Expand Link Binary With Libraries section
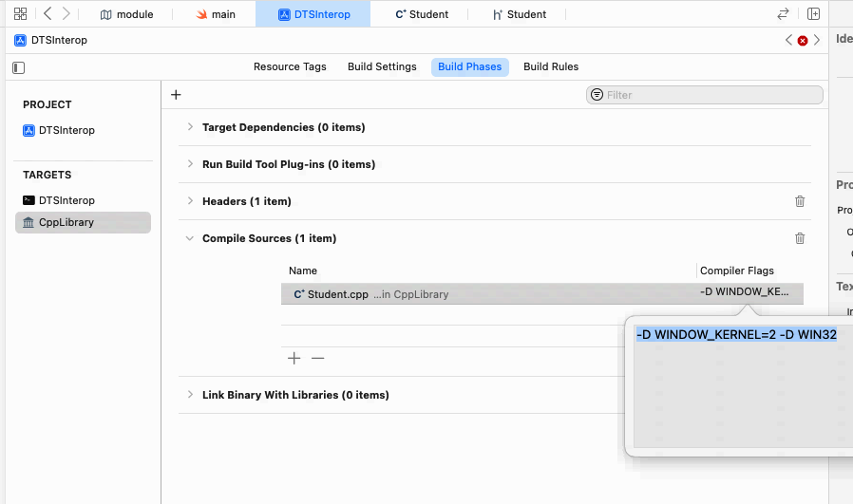 [x=190, y=395]
